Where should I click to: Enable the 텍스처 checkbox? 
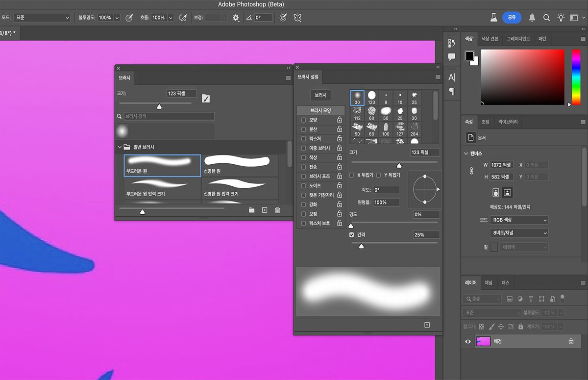(x=303, y=139)
